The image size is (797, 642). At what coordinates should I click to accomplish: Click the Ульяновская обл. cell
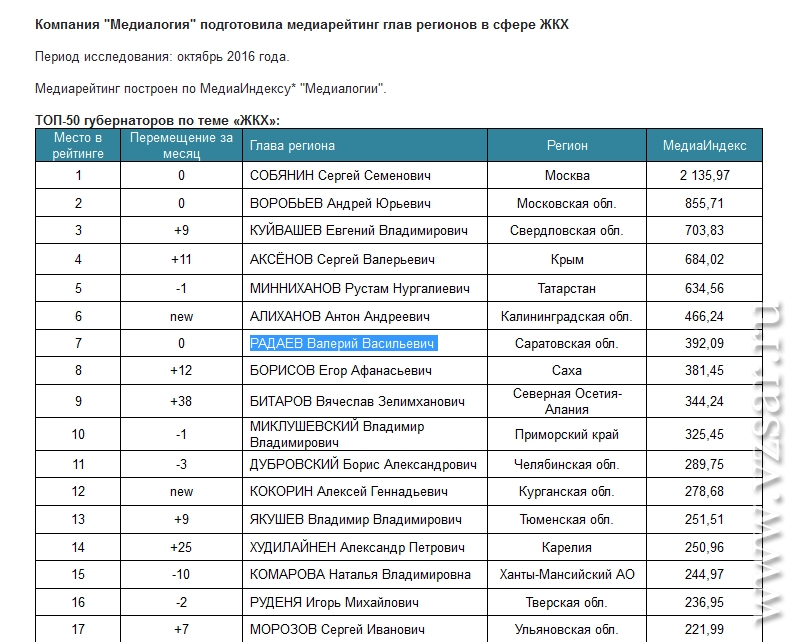(x=567, y=629)
